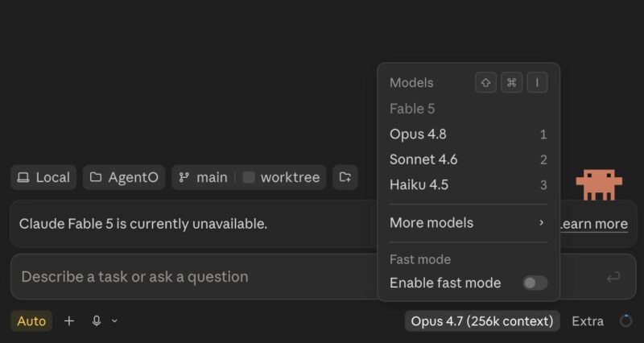Viewport: 644px width, 343px height.
Task: Click the folder icon beside AgentO
Action: [96, 177]
